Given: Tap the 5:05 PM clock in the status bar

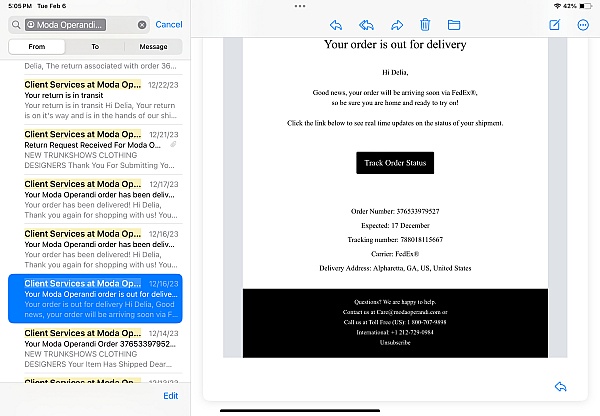Looking at the screenshot, I should click(x=20, y=6).
